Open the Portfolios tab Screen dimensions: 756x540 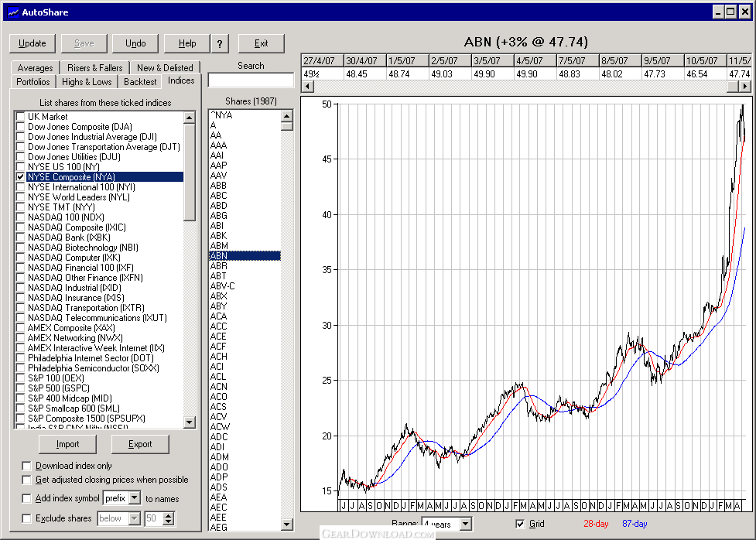tap(33, 82)
